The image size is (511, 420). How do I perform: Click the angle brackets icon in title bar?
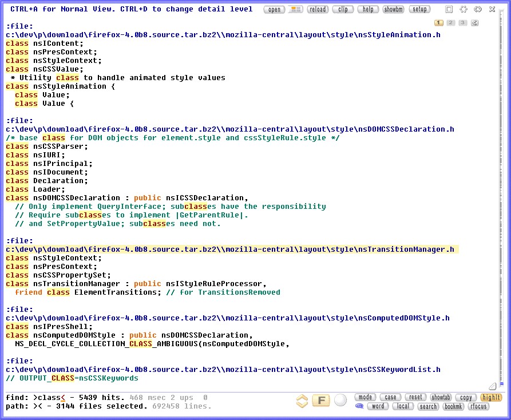[x=478, y=10]
